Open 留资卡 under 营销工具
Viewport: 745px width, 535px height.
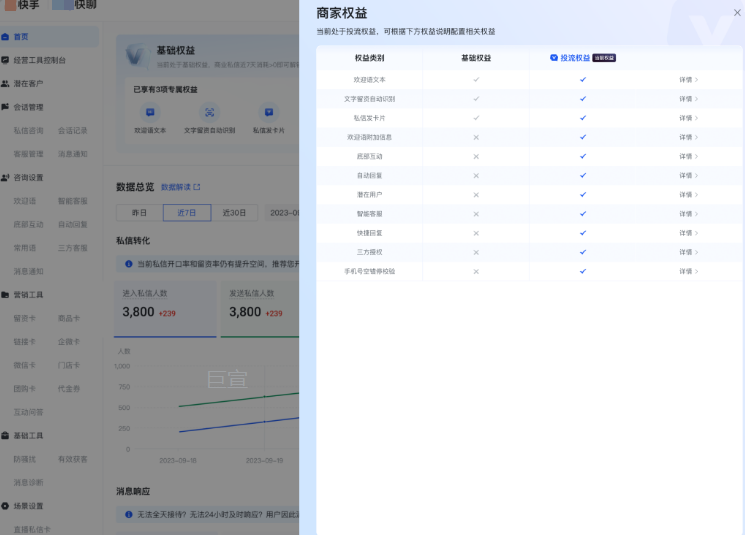25,318
